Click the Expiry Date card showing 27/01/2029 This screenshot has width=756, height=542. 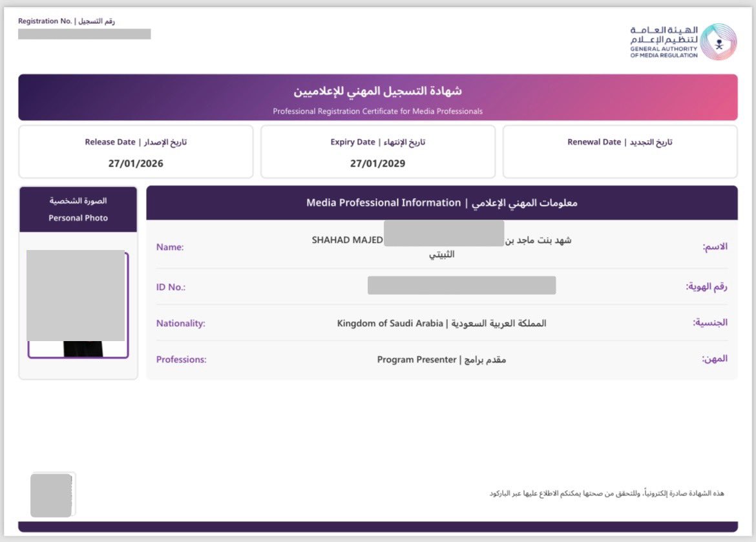pyautogui.click(x=378, y=151)
